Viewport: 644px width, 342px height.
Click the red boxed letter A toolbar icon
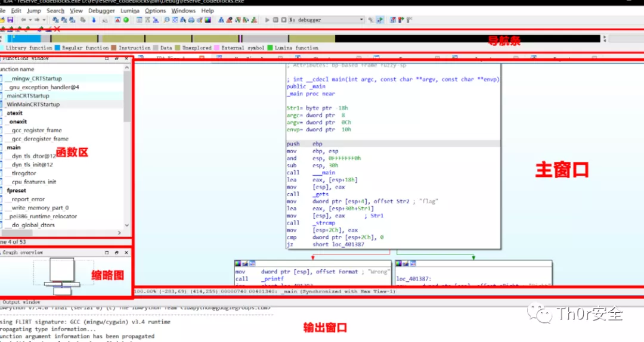click(x=117, y=20)
